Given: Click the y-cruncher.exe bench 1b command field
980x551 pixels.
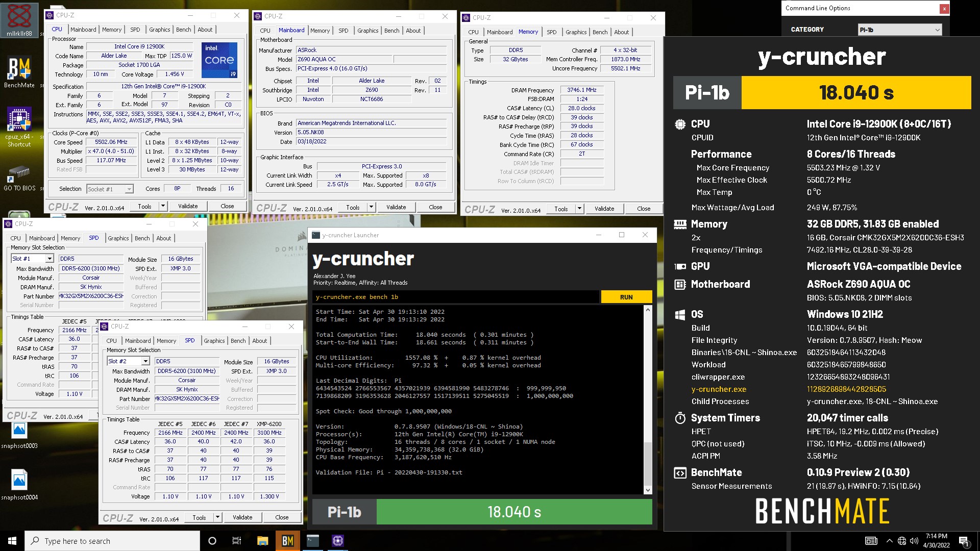Looking at the screenshot, I should pyautogui.click(x=456, y=297).
